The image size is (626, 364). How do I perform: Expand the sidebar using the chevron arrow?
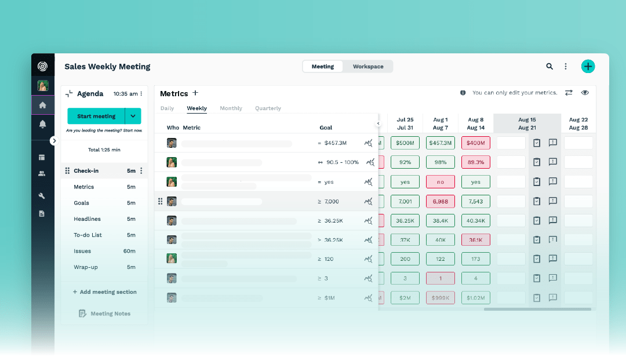[54, 140]
